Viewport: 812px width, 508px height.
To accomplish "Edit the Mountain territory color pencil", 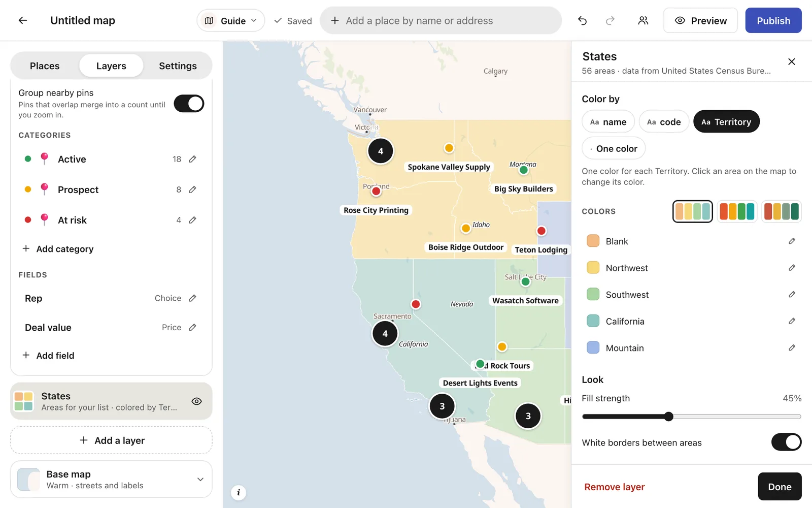I will pyautogui.click(x=792, y=347).
